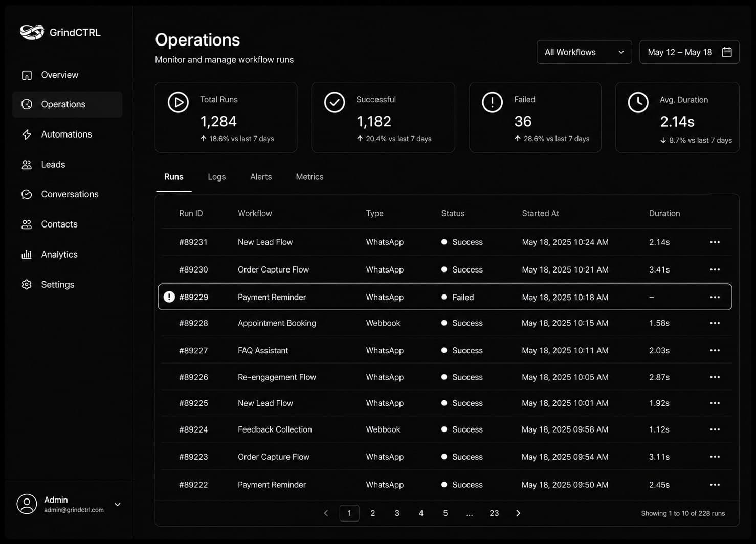
Task: Click the Appointment Booking workflow name
Action: (x=277, y=323)
